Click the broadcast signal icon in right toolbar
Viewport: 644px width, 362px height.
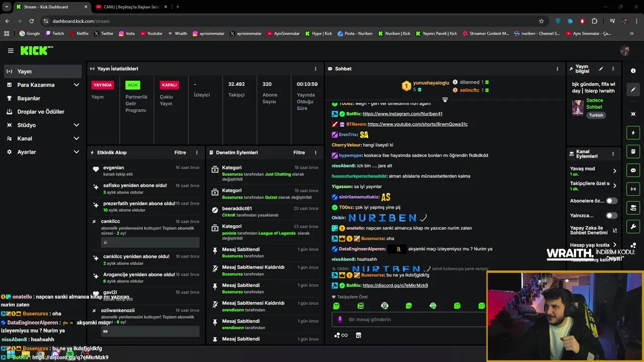(633, 189)
